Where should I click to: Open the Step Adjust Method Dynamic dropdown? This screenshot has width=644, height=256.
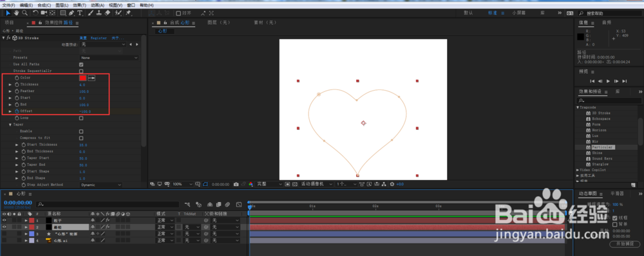click(101, 185)
